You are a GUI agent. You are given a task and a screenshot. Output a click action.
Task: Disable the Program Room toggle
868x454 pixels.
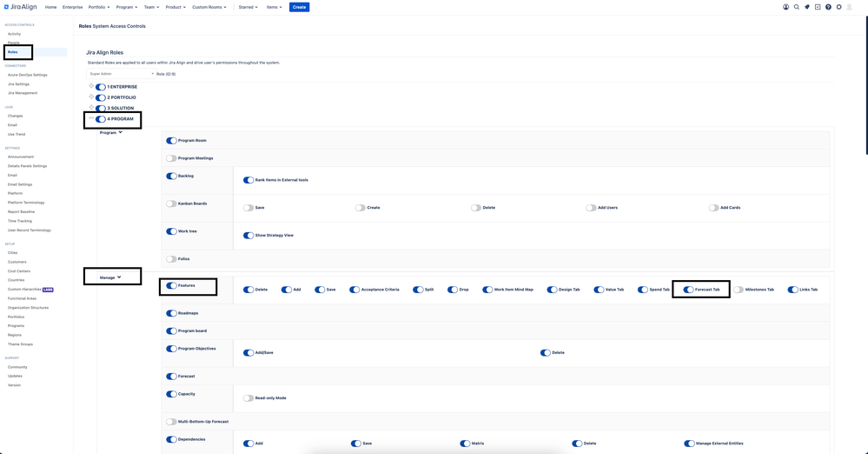point(172,141)
